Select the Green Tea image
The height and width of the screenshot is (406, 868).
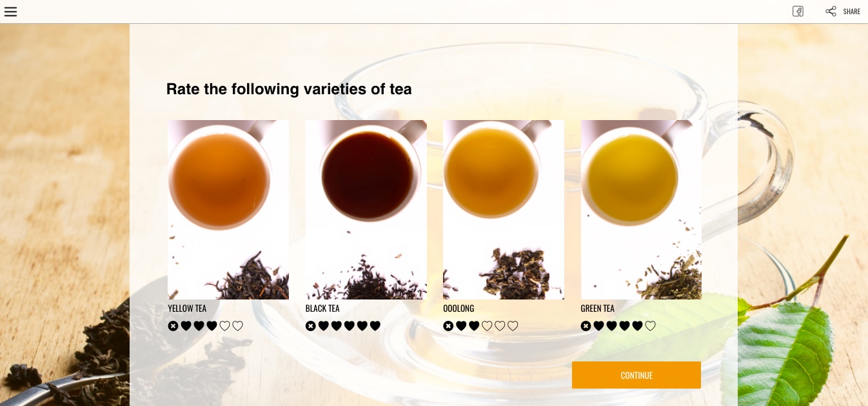(641, 210)
